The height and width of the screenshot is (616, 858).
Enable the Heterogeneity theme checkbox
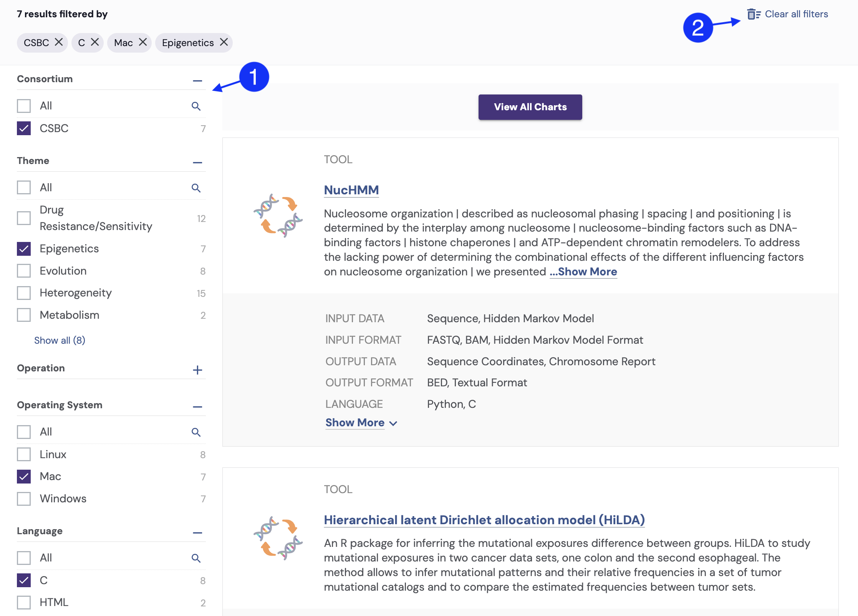(24, 293)
